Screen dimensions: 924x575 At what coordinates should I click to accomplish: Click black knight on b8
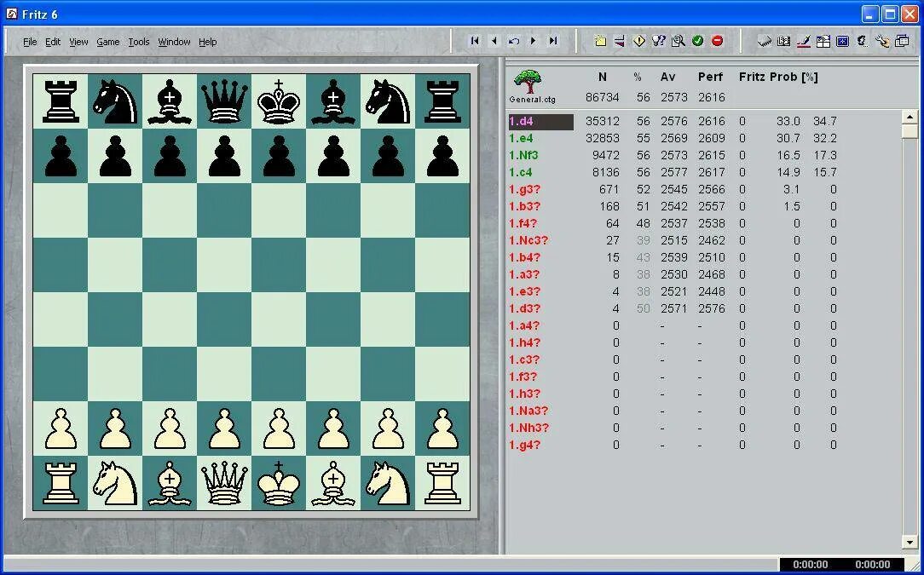coord(115,101)
